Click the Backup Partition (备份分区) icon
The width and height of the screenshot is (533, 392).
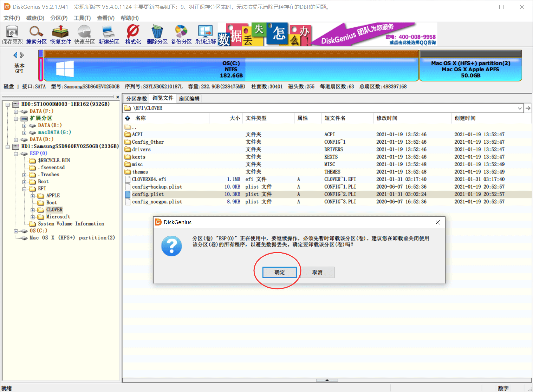click(181, 34)
